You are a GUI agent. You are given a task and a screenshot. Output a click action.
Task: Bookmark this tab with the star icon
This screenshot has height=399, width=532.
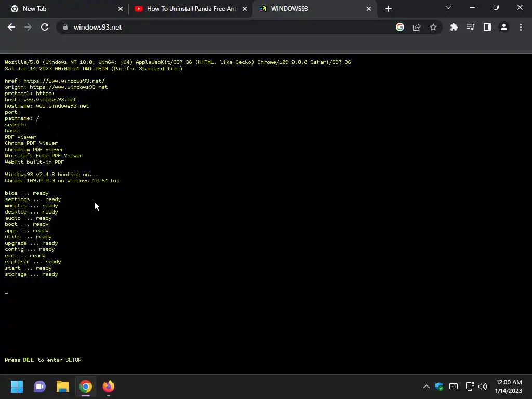coord(433,27)
